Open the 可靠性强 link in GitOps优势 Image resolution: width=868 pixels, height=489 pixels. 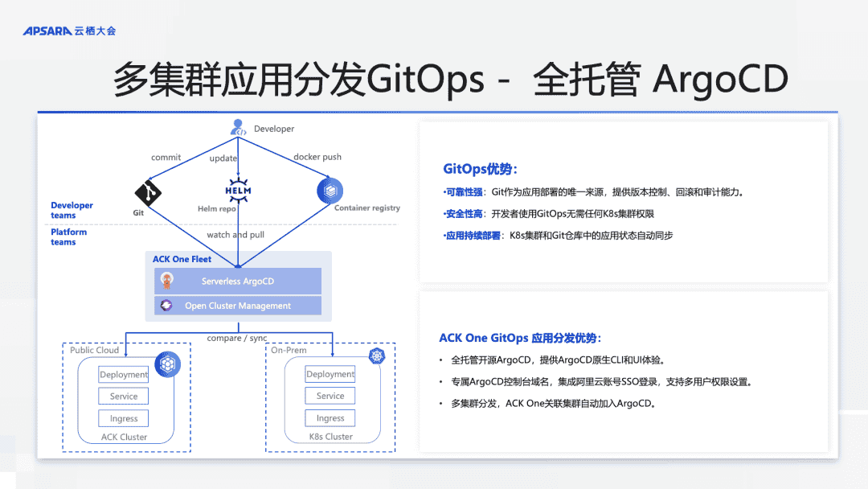click(464, 191)
